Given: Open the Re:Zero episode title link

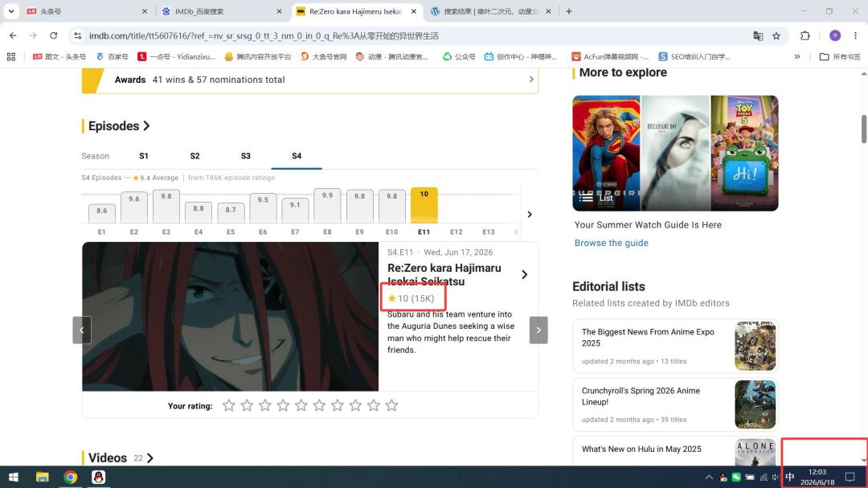Looking at the screenshot, I should [x=444, y=275].
